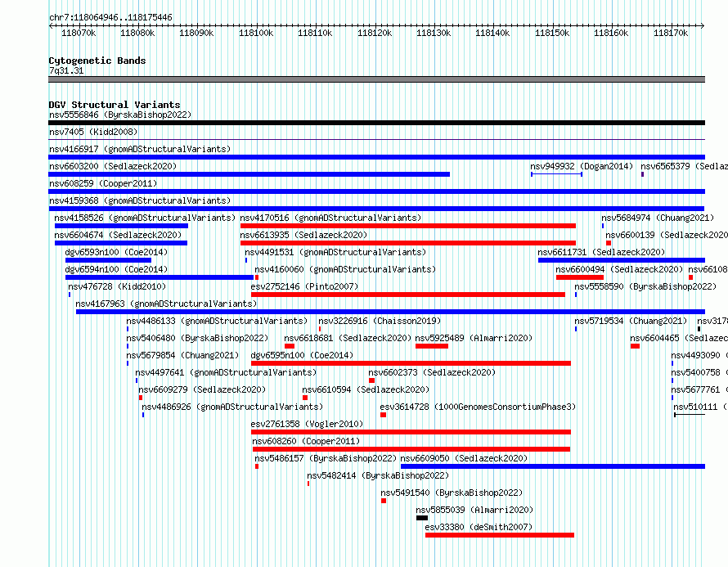Open the nsv608259 (Cooper2011) label
The height and width of the screenshot is (567, 728).
pos(103,183)
